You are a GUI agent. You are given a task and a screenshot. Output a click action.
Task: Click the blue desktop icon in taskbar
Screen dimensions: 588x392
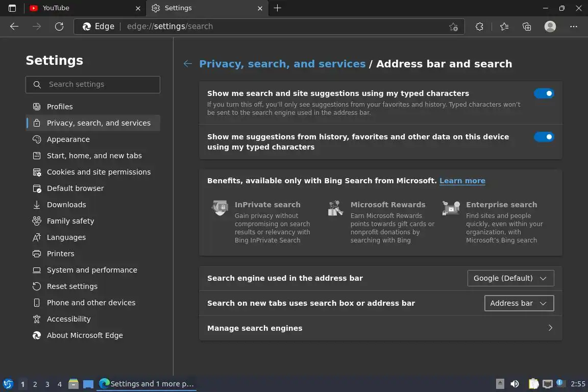88,384
